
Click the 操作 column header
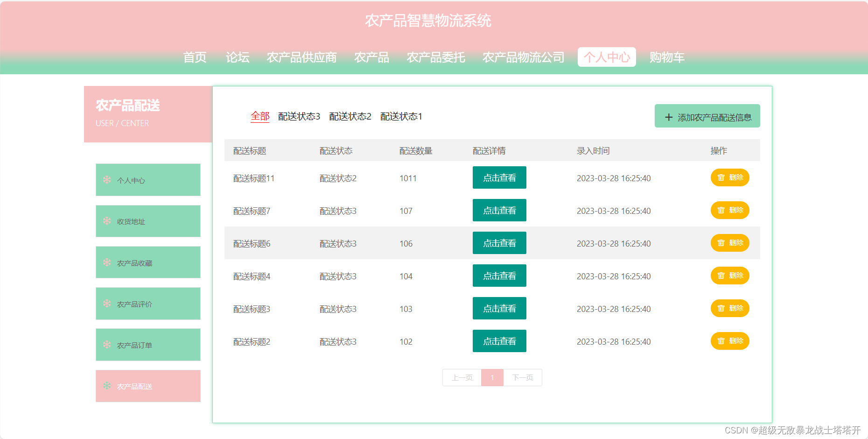click(719, 151)
